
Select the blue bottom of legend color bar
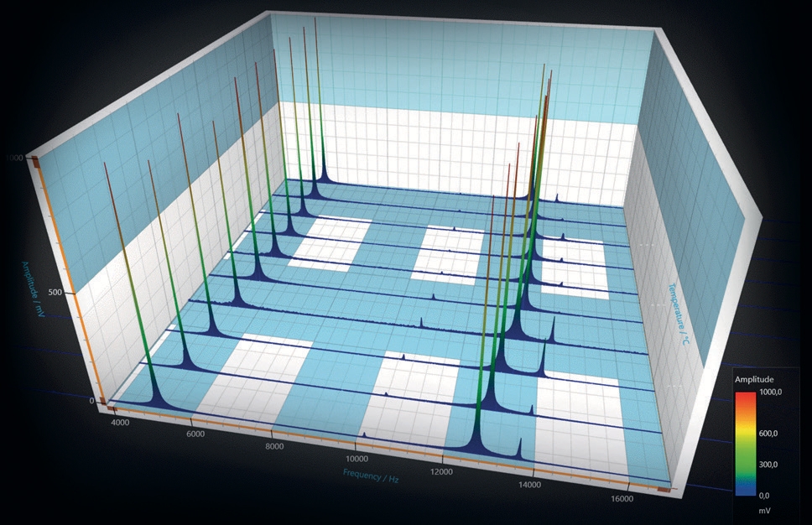click(x=746, y=489)
